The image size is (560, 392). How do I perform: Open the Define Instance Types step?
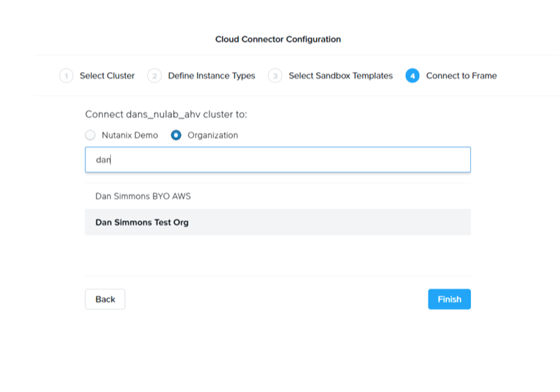point(211,76)
